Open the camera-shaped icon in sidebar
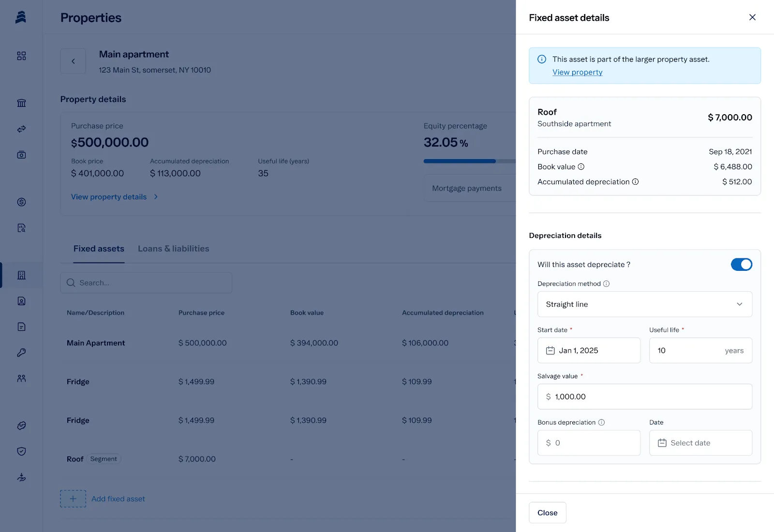 21,155
